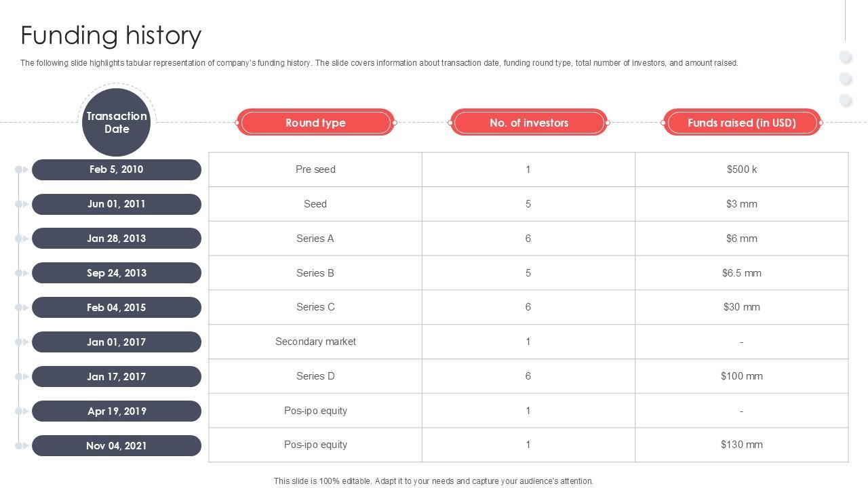This screenshot has height=488, width=868.
Task: Select the Secondary market table cell
Action: (315, 342)
